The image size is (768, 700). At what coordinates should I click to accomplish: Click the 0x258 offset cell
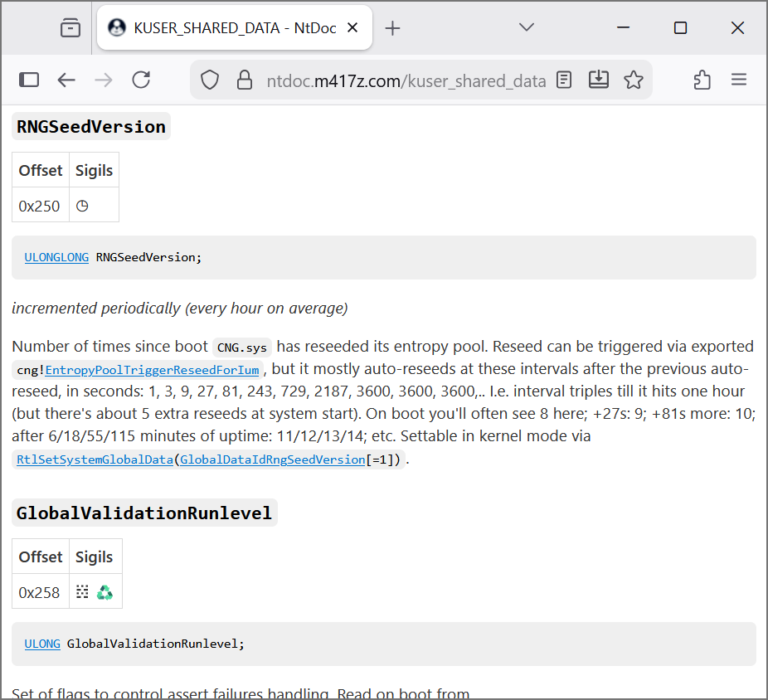pos(40,591)
